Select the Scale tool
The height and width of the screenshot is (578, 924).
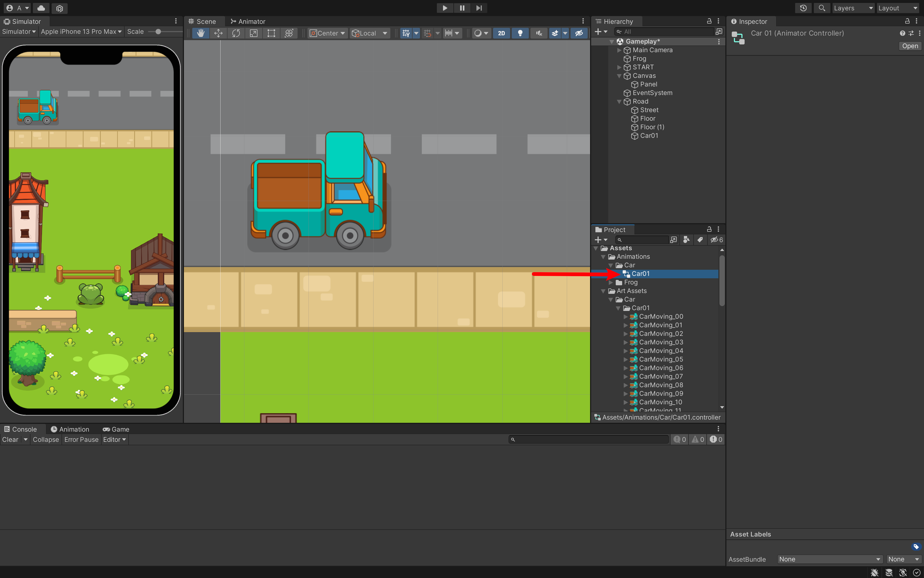point(253,33)
